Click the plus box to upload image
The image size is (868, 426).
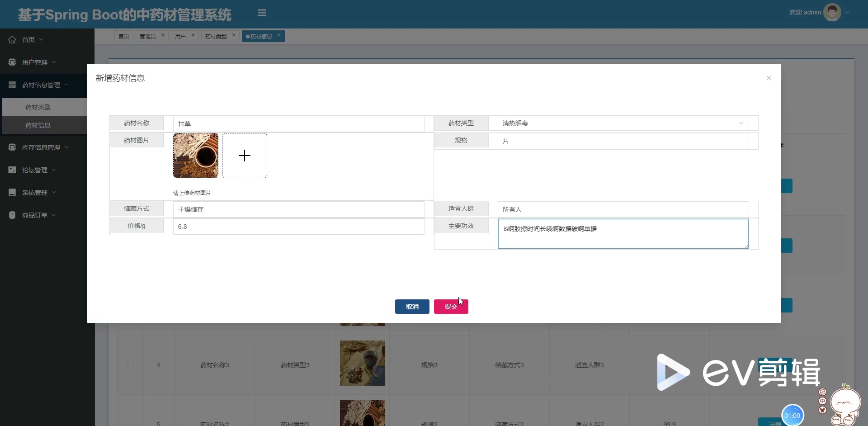pos(245,156)
